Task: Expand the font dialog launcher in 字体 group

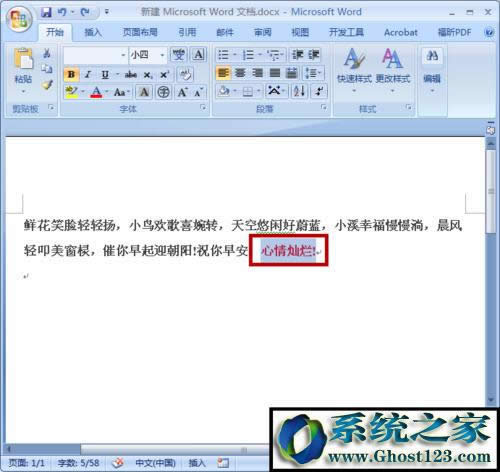Action: tap(203, 107)
